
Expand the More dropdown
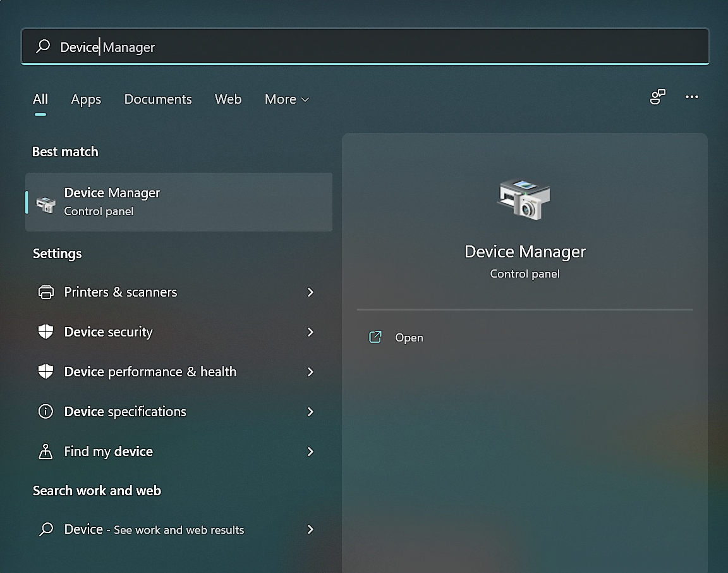coord(286,99)
